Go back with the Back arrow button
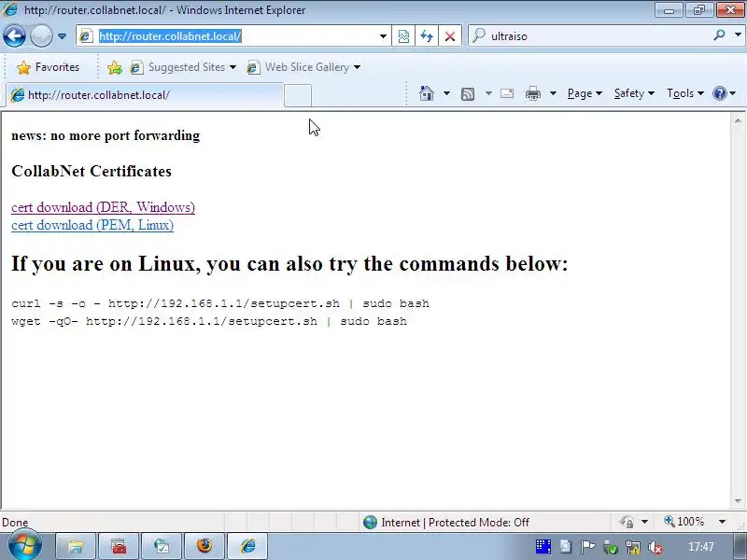Viewport: 747px width, 560px height. pyautogui.click(x=14, y=35)
